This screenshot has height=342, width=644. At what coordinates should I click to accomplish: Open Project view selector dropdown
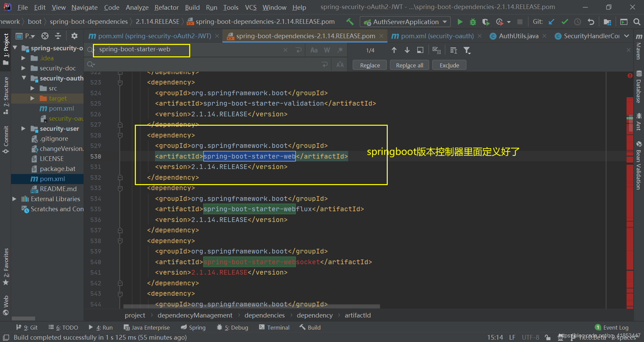[26, 36]
